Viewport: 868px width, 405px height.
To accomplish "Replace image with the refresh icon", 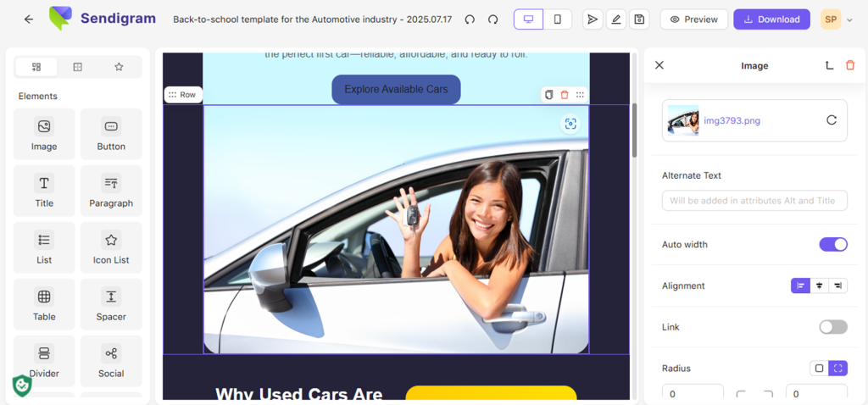I will click(x=831, y=120).
